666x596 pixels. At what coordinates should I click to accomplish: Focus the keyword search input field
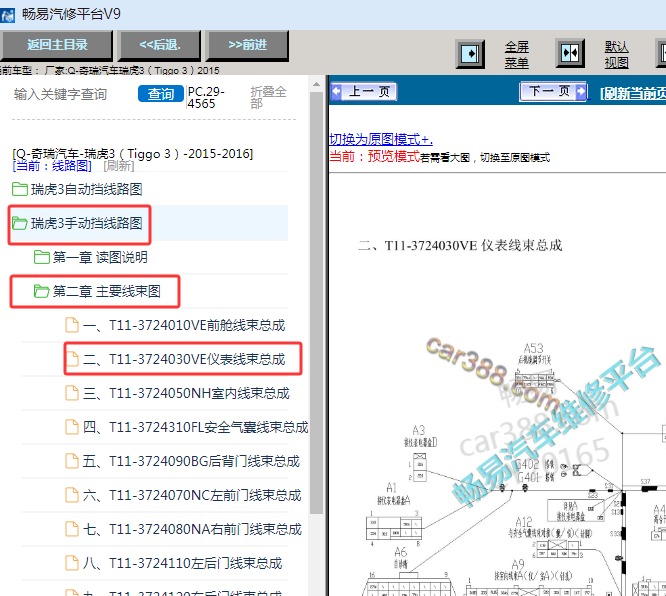[72, 94]
